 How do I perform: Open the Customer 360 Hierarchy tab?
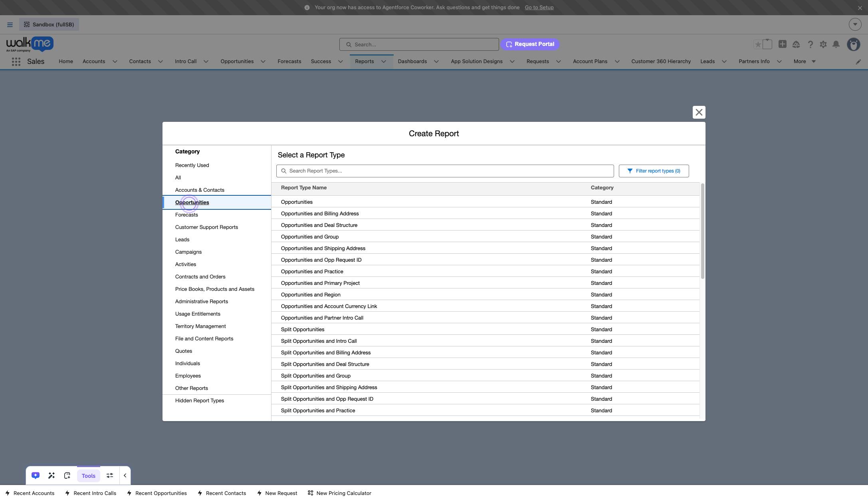click(x=661, y=62)
